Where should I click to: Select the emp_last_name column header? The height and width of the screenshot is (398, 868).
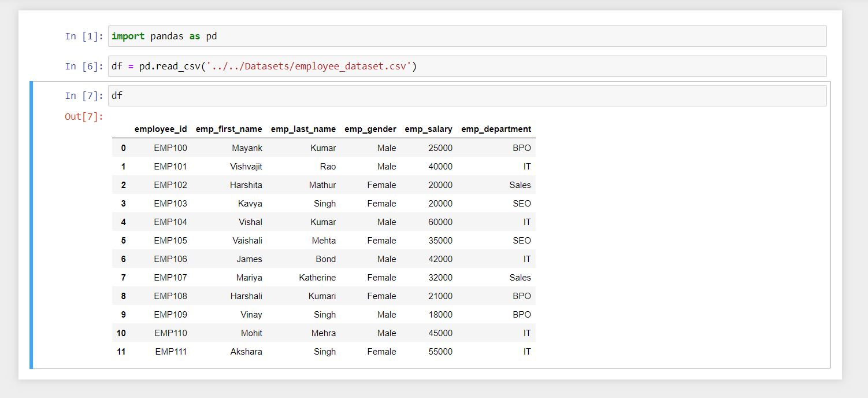[303, 129]
